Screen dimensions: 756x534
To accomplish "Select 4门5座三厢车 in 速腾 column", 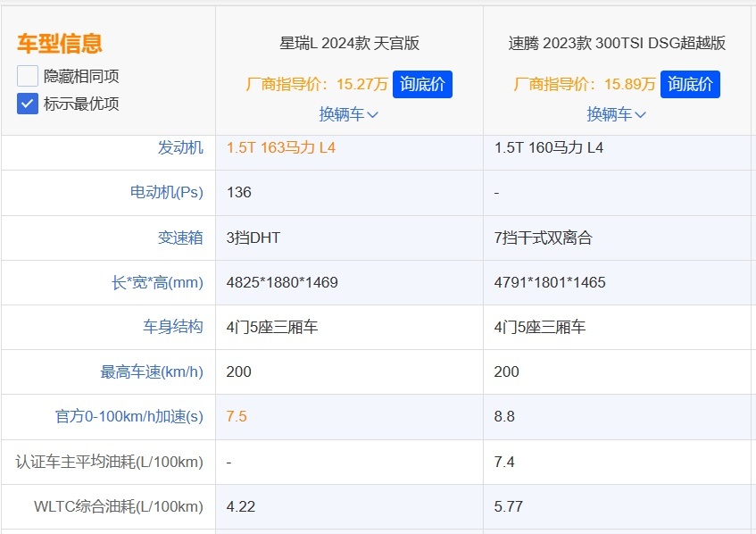I will point(540,327).
